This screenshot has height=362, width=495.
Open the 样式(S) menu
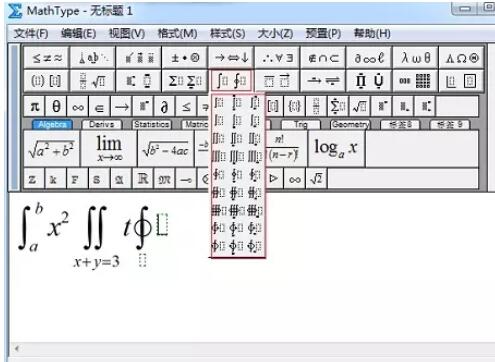[x=228, y=33]
